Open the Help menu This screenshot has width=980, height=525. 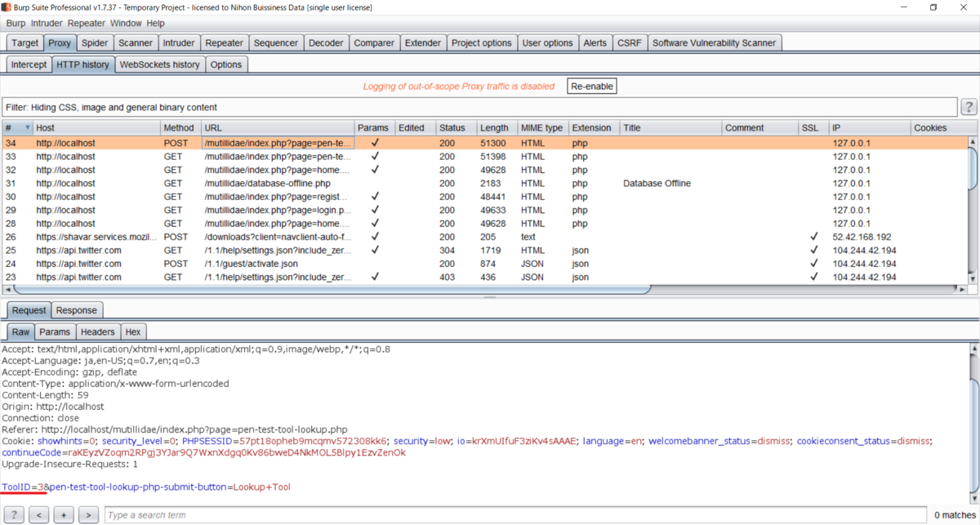[x=155, y=24]
